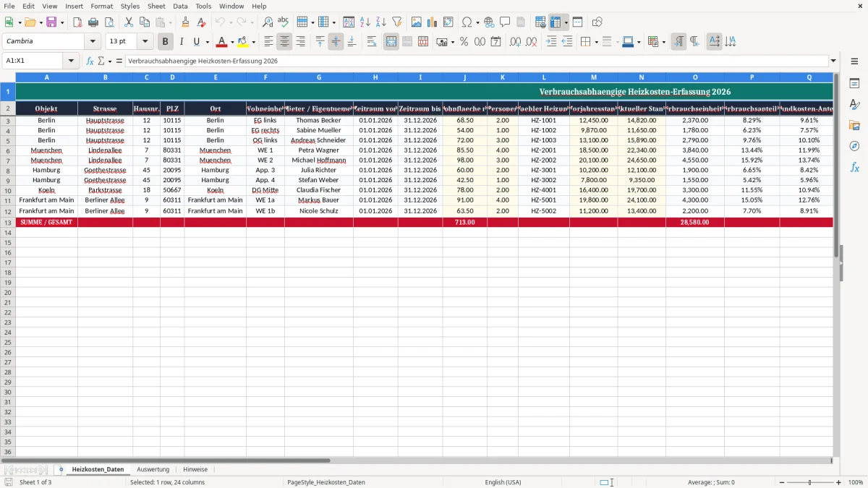Open the Sort Ascending tool

365,22
